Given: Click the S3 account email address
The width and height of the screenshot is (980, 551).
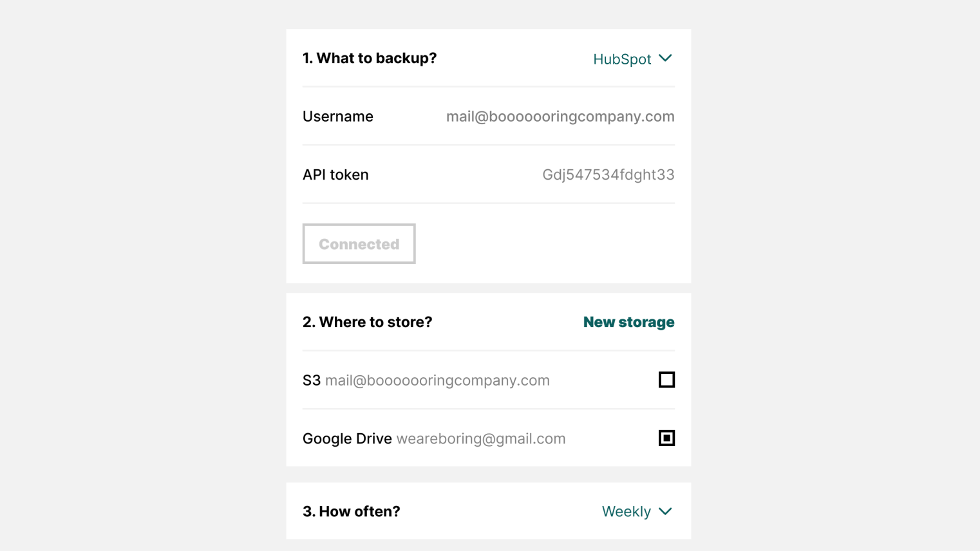Looking at the screenshot, I should [437, 380].
